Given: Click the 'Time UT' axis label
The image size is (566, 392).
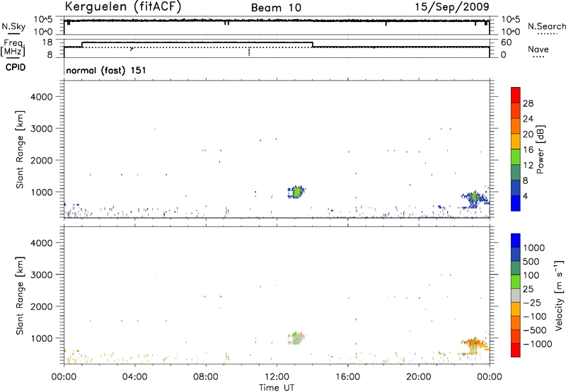Looking at the screenshot, I should [x=277, y=388].
